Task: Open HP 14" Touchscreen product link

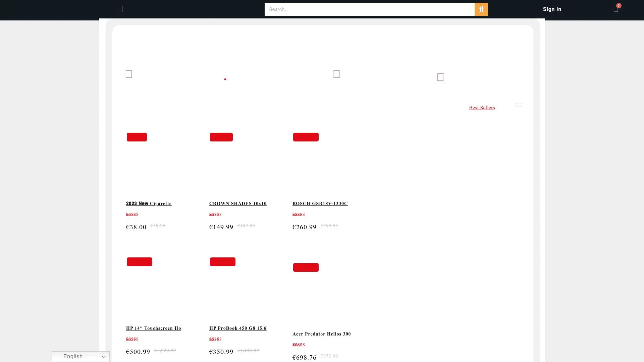Action: (153, 328)
